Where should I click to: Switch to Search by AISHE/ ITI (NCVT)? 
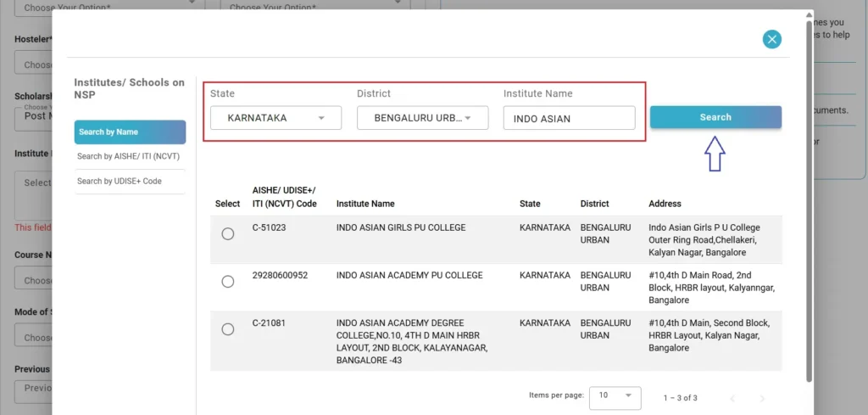click(x=130, y=156)
